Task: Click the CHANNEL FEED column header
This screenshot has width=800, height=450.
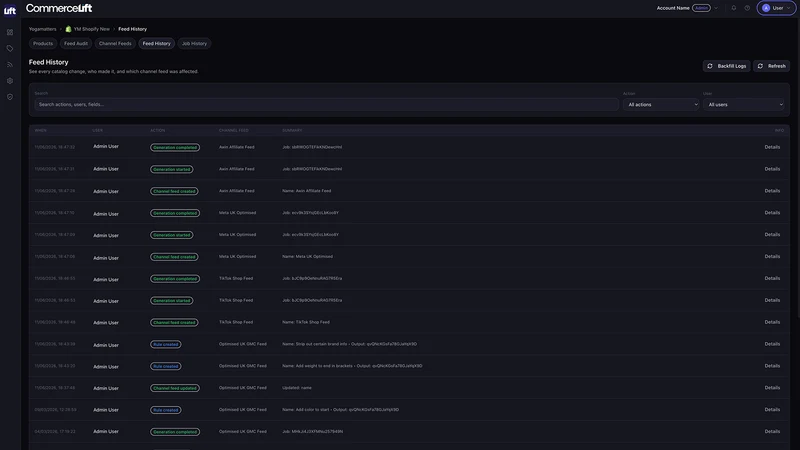Action: 234,131
